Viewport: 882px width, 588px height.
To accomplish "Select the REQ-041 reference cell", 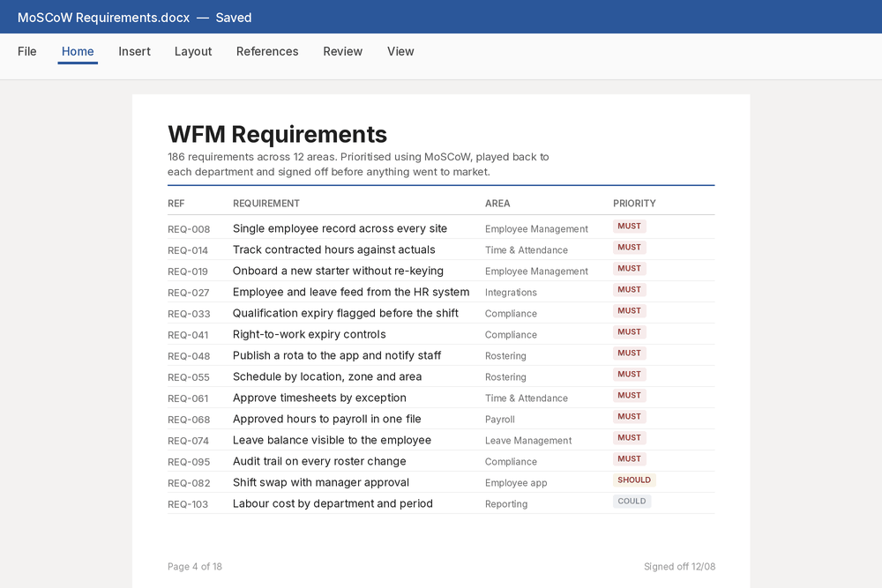I will point(188,335).
